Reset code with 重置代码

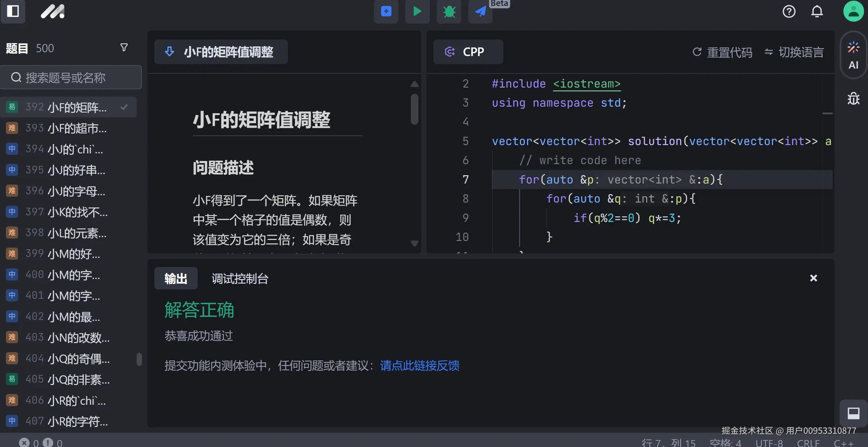722,52
